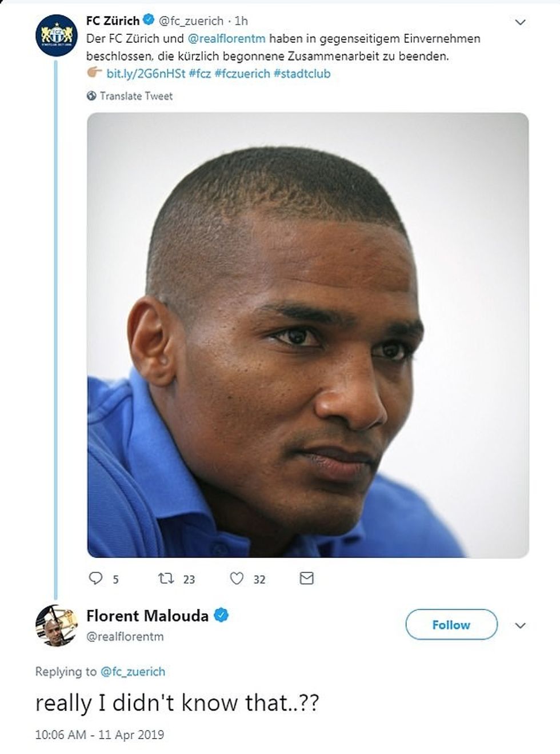Image resolution: width=560 pixels, height=754 pixels.
Task: Open the bit.ly/2G6nHSt link
Action: coord(146,74)
